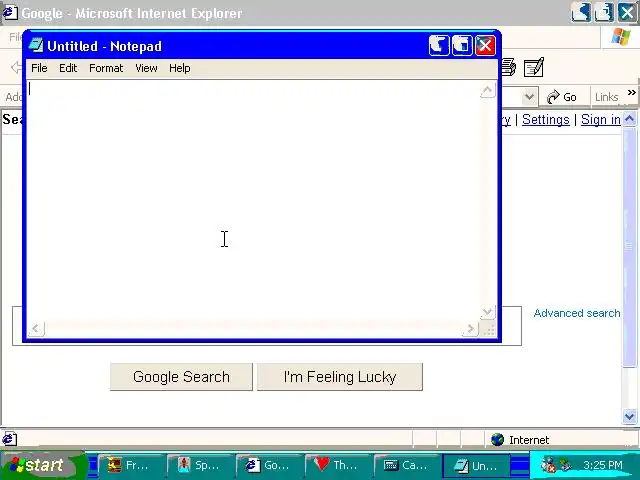Open Notepad's File menu

(x=39, y=68)
